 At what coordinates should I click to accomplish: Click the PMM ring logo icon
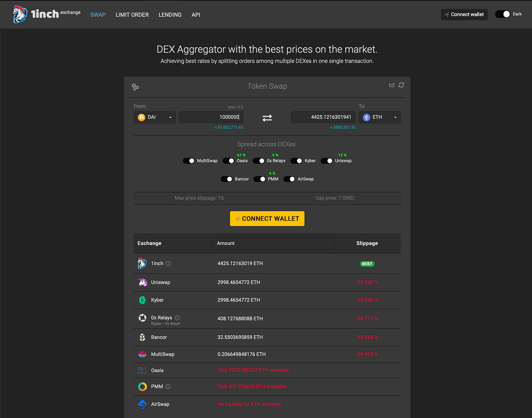142,386
